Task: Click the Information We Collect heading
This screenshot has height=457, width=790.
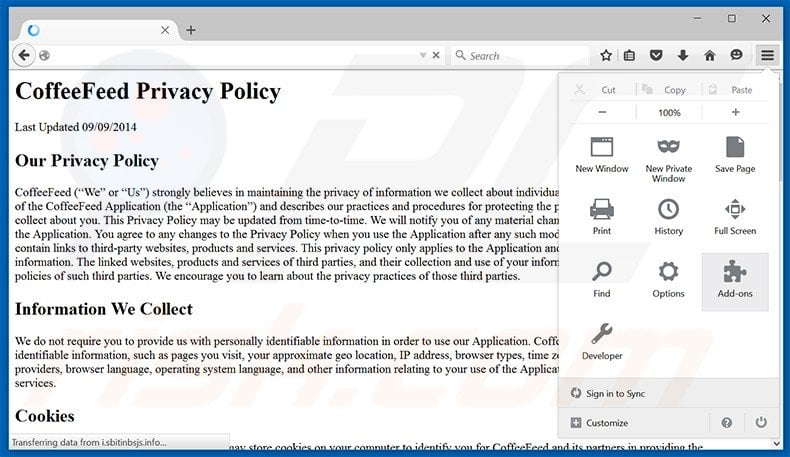Action: coord(104,309)
